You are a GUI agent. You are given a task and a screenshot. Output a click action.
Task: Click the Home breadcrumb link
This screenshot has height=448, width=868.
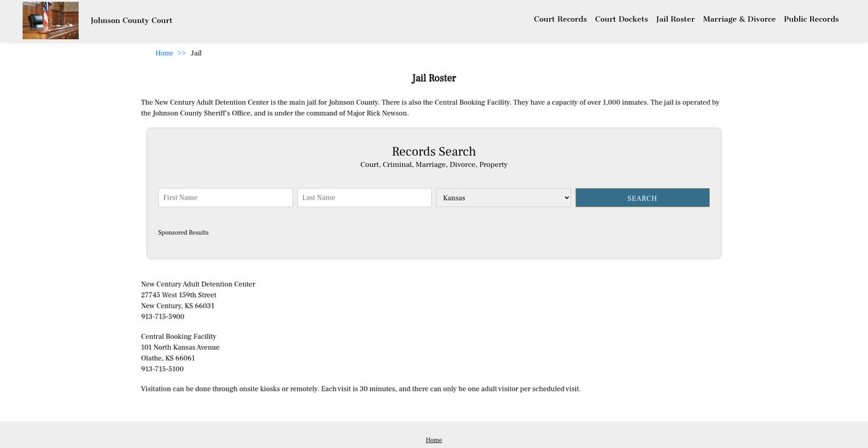coord(164,53)
